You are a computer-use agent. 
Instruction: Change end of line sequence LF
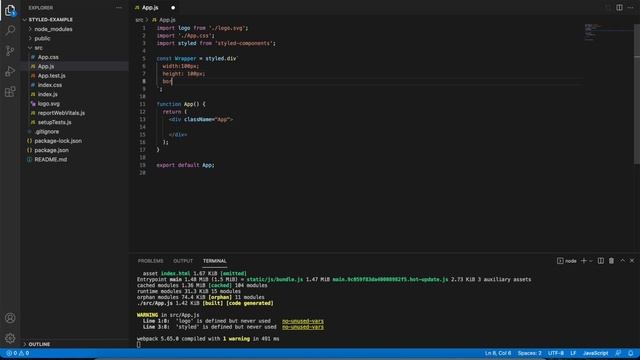coord(573,353)
